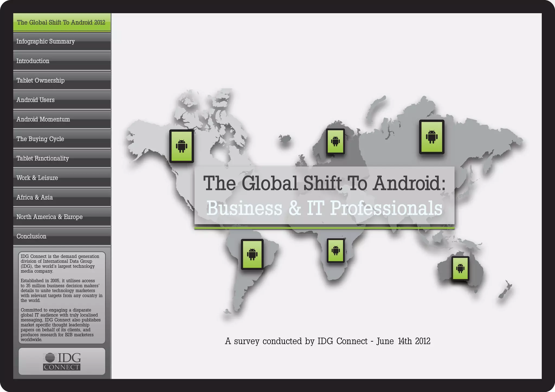
Task: Open the Infographic Summary section
Action: [62, 41]
